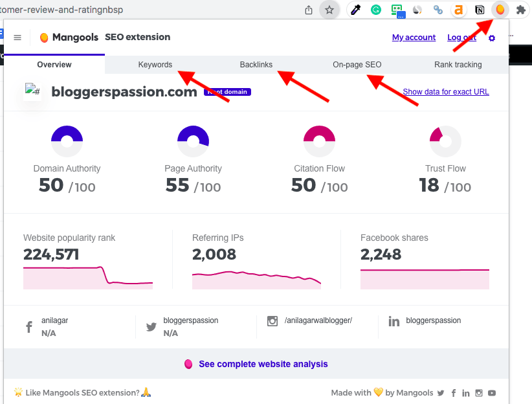The image size is (532, 404).
Task: Switch to the Overview tab
Action: click(54, 65)
